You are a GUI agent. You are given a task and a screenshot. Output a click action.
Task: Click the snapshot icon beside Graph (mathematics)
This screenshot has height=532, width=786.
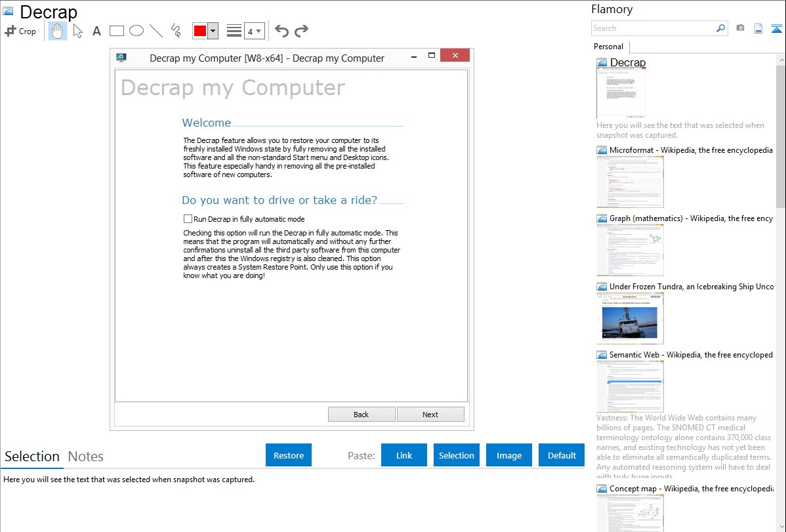[x=602, y=218]
